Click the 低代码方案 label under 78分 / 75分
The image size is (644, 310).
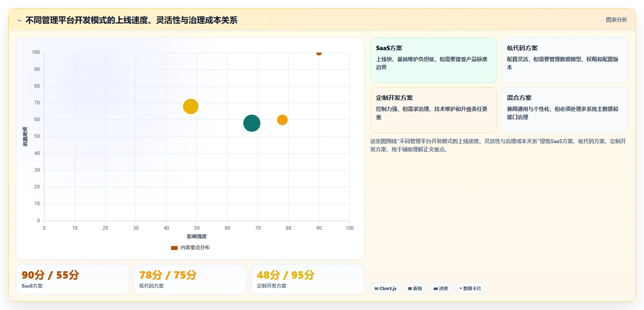pos(151,286)
